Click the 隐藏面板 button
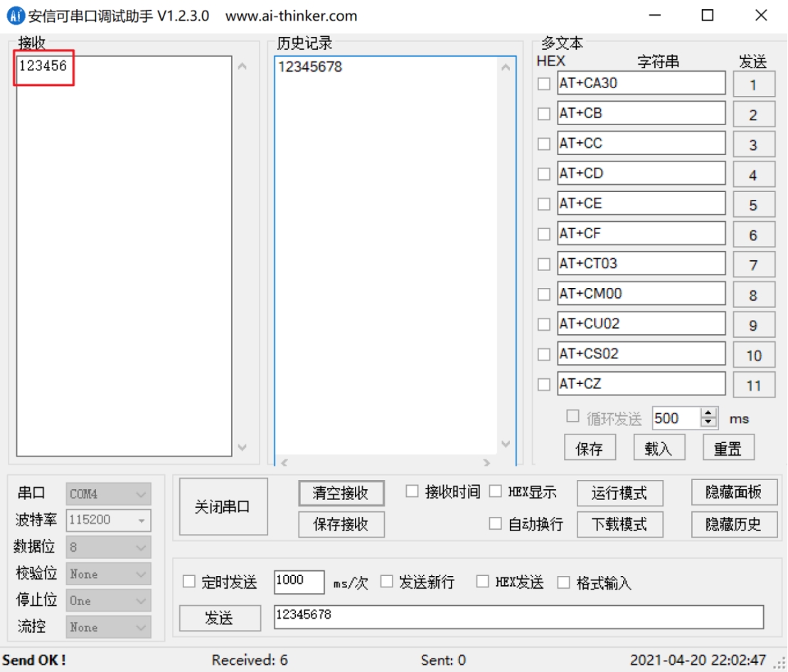788x672 pixels. (733, 492)
